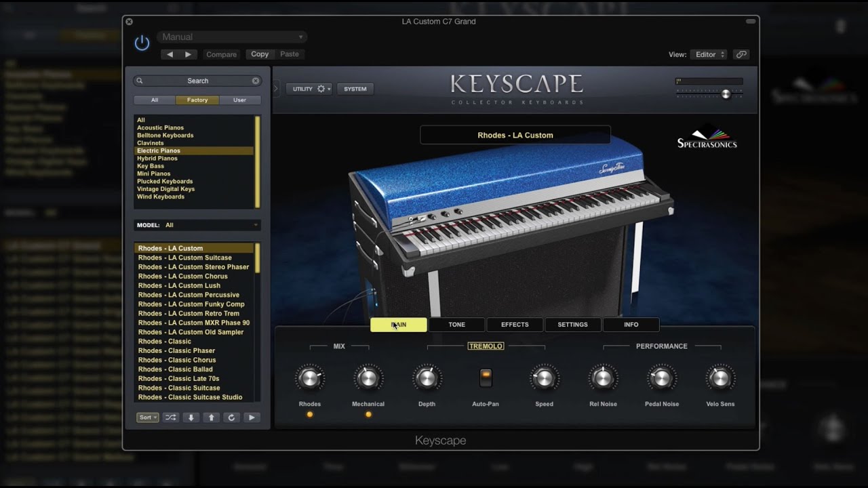The height and width of the screenshot is (488, 868).
Task: Click the Rel Noise knob
Action: pos(603,378)
